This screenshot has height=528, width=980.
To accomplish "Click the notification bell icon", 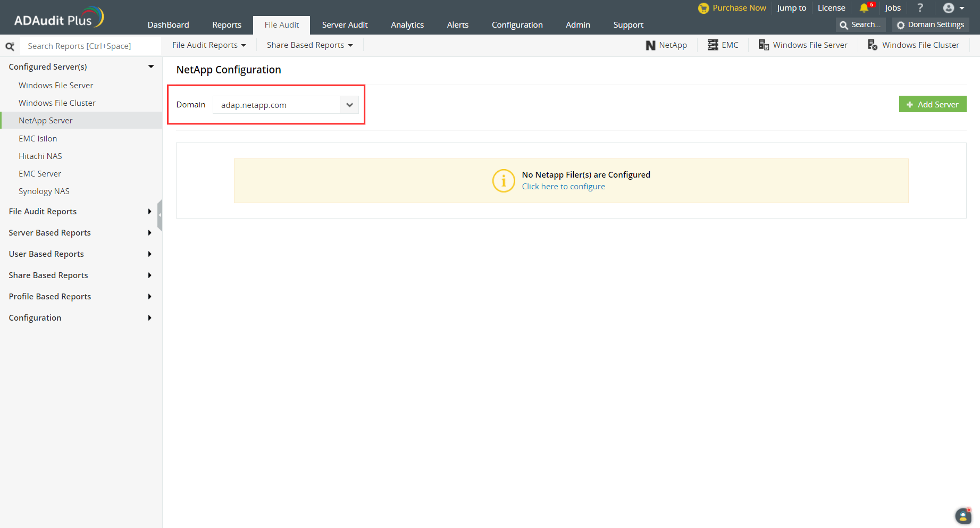I will tap(864, 8).
